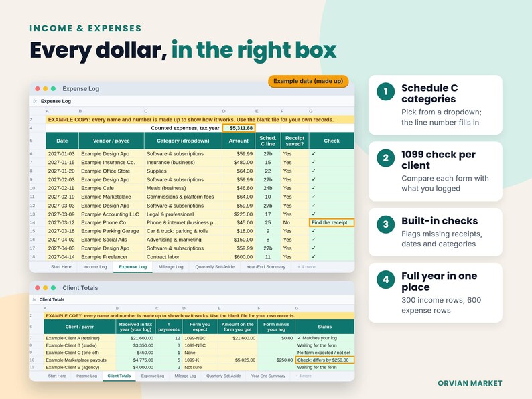
Task: Select the 'Example Insurance Co.' vendor cell
Action: 111,163
